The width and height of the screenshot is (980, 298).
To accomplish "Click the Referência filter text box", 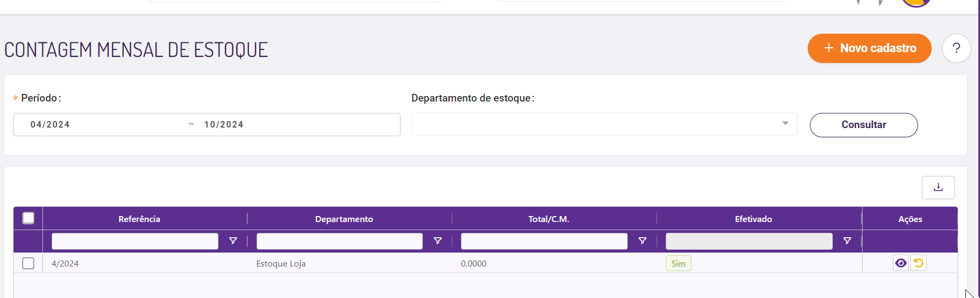I will coord(135,241).
